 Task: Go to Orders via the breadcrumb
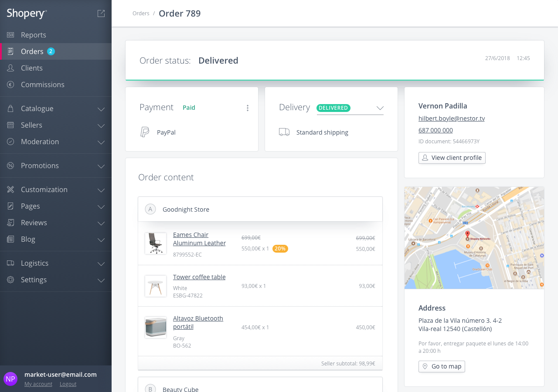140,13
